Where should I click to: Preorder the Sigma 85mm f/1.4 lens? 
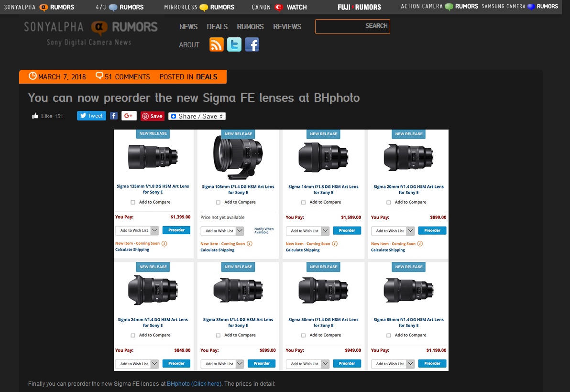[432, 363]
